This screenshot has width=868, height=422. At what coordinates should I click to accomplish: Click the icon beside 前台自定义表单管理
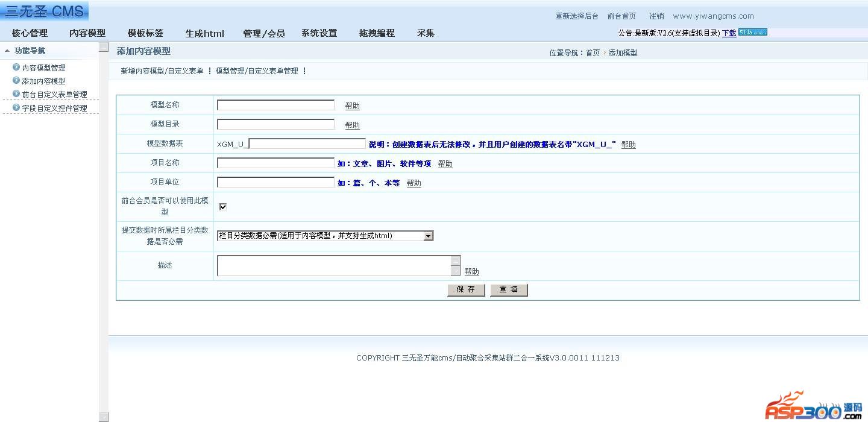coord(16,93)
